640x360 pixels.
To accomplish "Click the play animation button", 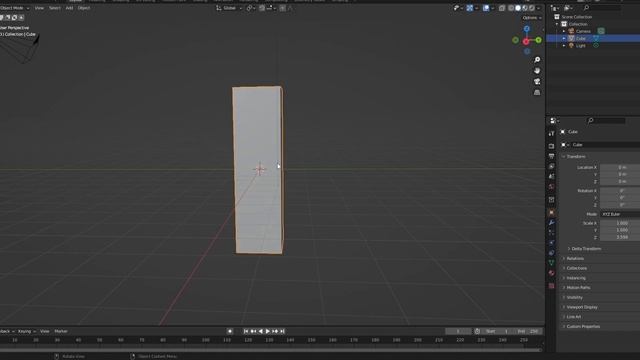I will pyautogui.click(x=268, y=331).
